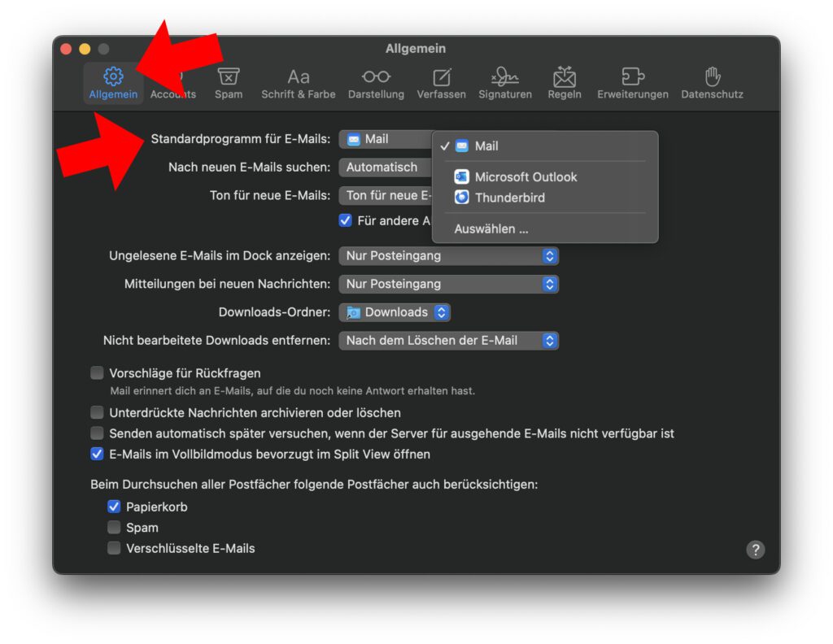Toggle 'Vorschläge für Rückfragen' on

point(97,372)
